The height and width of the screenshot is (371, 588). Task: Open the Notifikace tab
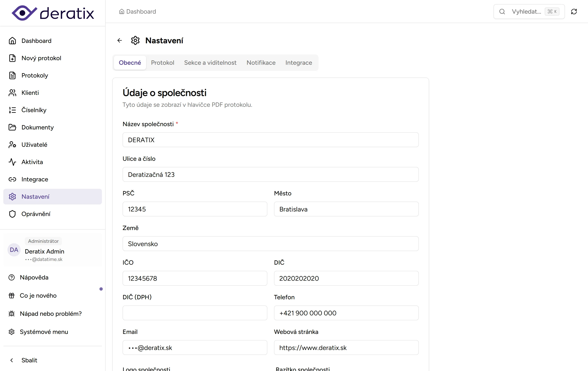[261, 63]
